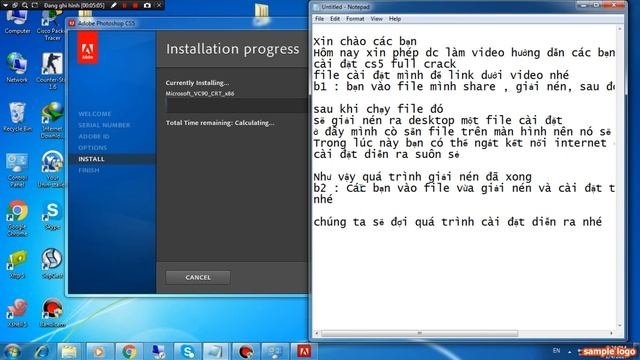Open the Help menu in Notepad
Image resolution: width=640 pixels, height=360 pixels.
click(395, 19)
